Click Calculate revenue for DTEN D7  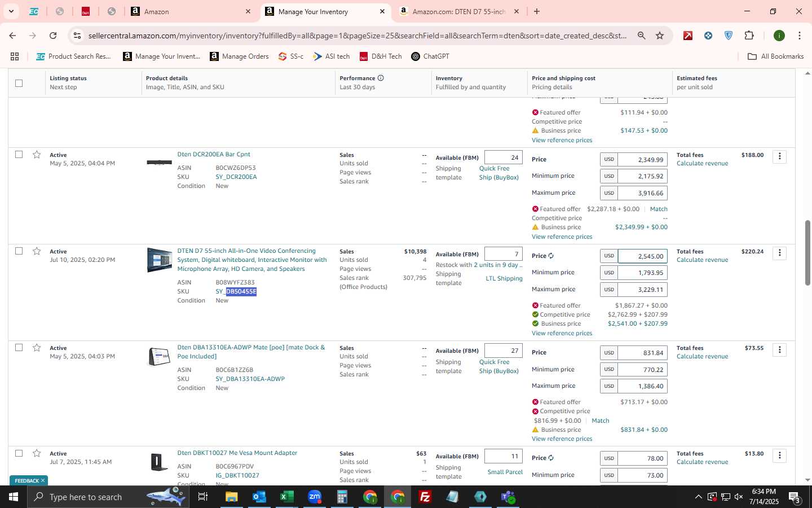(702, 260)
